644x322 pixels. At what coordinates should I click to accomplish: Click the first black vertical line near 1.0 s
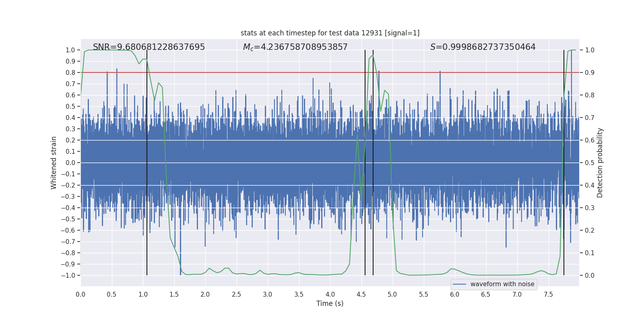click(x=147, y=163)
